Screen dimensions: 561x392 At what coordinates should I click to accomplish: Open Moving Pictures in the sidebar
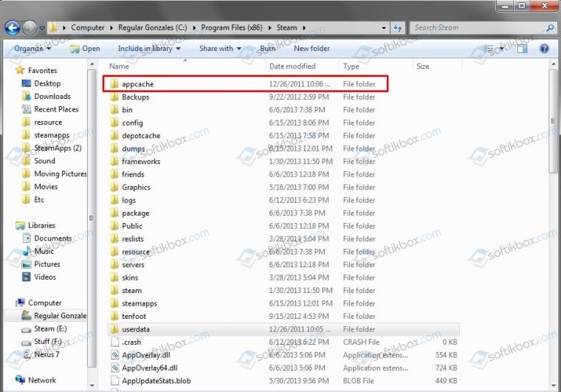(54, 173)
